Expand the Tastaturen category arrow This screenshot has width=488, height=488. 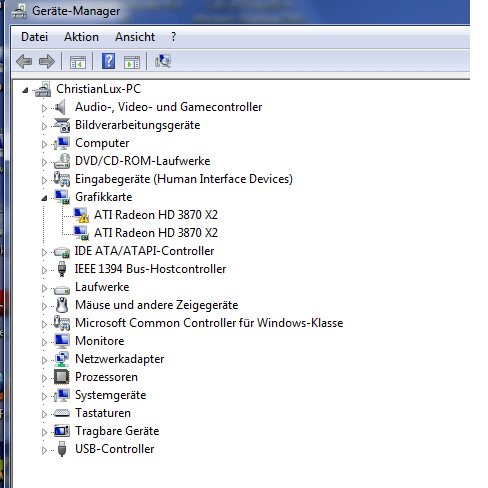click(44, 414)
